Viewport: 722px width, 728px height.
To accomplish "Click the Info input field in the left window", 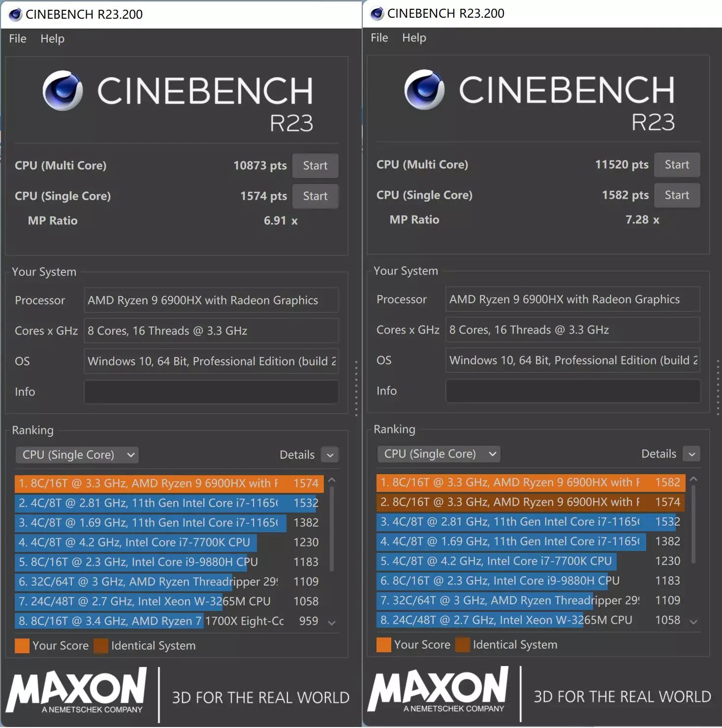I will tap(211, 392).
